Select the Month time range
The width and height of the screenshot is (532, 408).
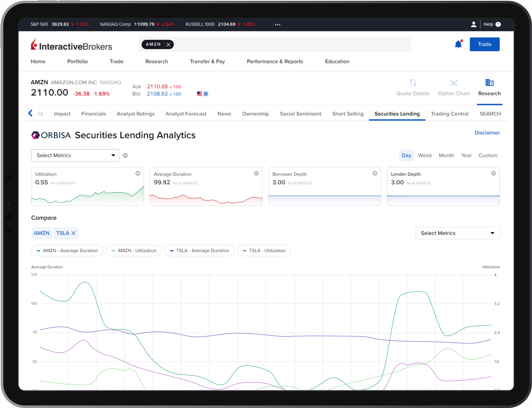tap(446, 155)
